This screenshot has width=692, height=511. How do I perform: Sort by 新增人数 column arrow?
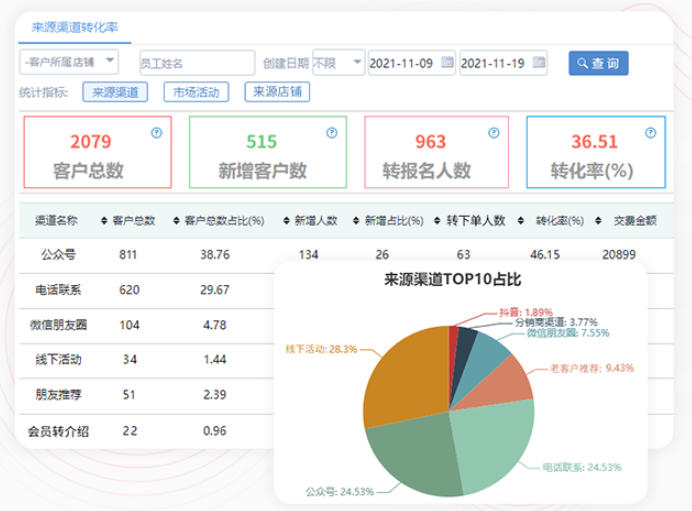[x=286, y=220]
